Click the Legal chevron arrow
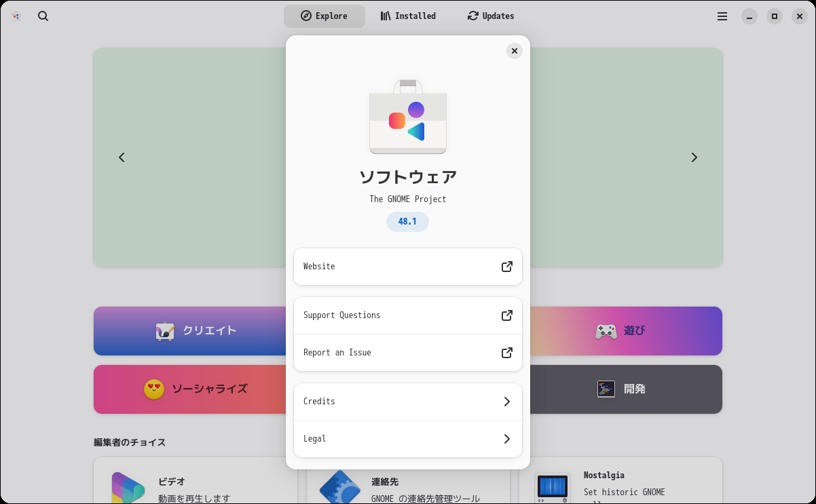This screenshot has width=816, height=504. click(506, 439)
